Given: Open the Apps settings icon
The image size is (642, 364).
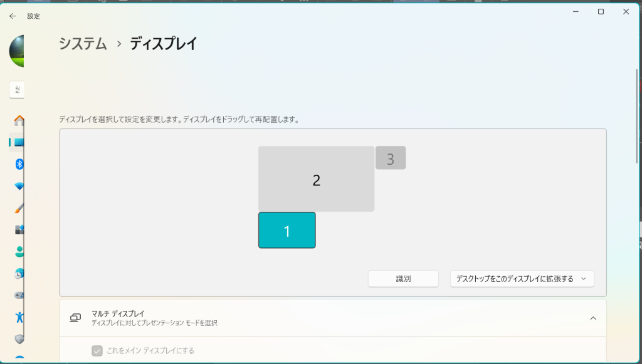Looking at the screenshot, I should coord(19,229).
